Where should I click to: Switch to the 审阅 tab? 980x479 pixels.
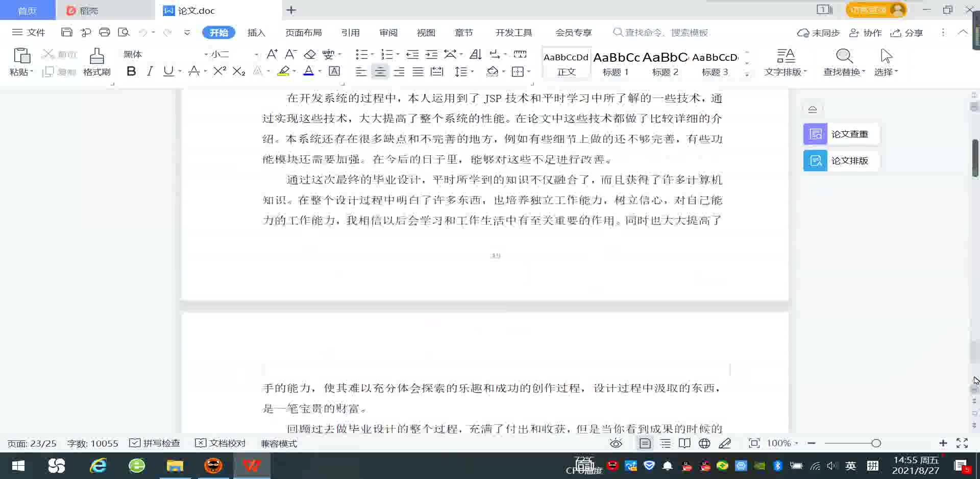388,32
